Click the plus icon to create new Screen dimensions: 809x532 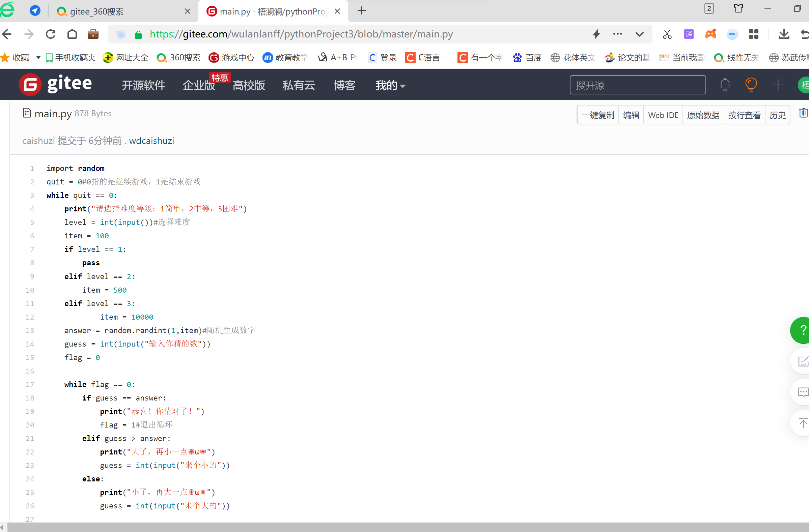pyautogui.click(x=777, y=85)
